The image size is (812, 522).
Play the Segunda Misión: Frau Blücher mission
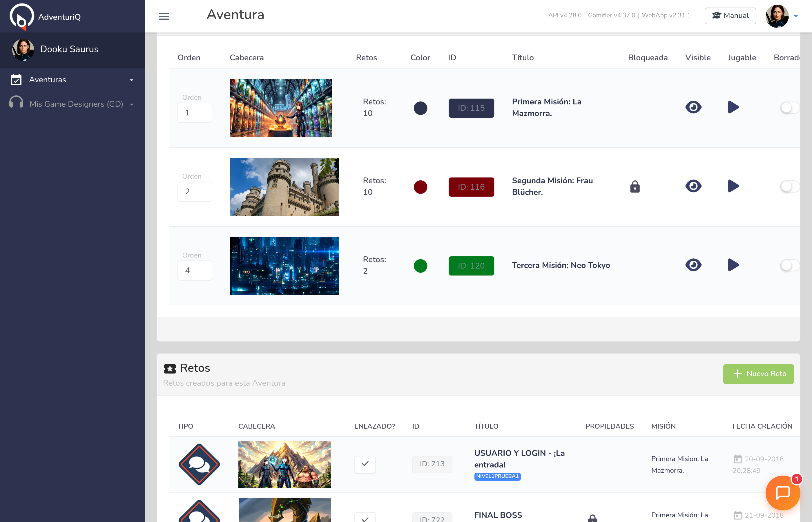pyautogui.click(x=733, y=186)
